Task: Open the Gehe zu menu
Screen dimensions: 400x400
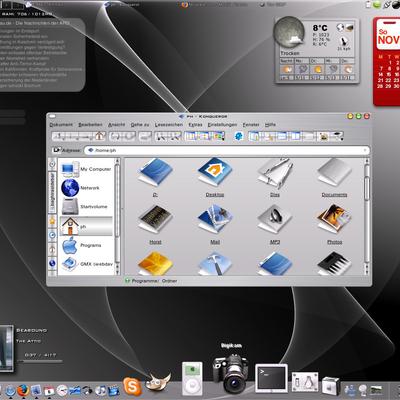Action: 140,125
